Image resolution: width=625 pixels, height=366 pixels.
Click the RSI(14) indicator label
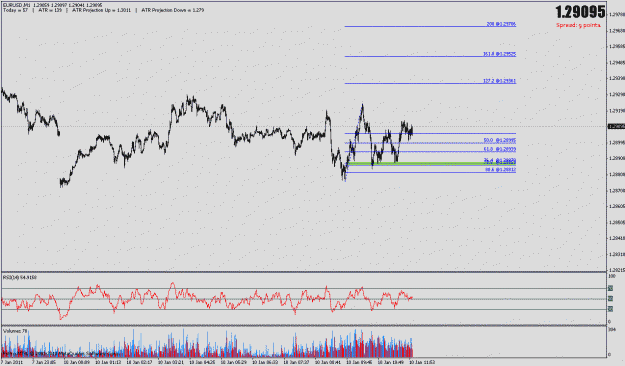click(20, 277)
